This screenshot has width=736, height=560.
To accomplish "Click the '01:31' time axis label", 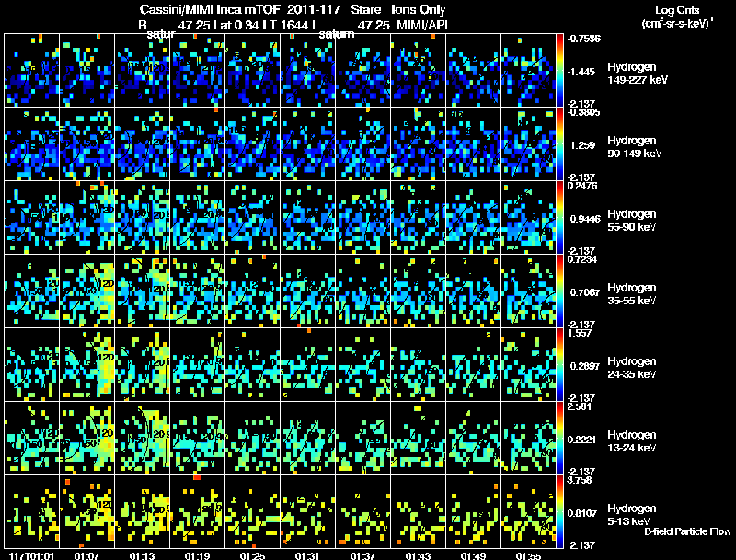I will (x=307, y=555).
